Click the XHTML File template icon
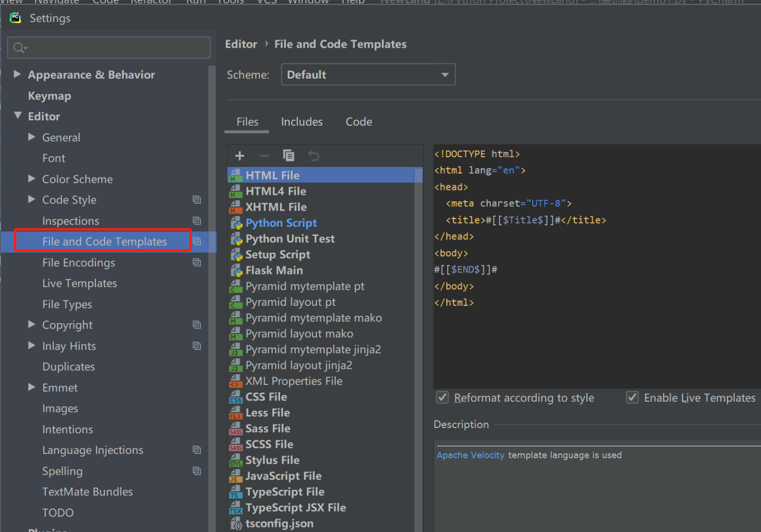 236,207
